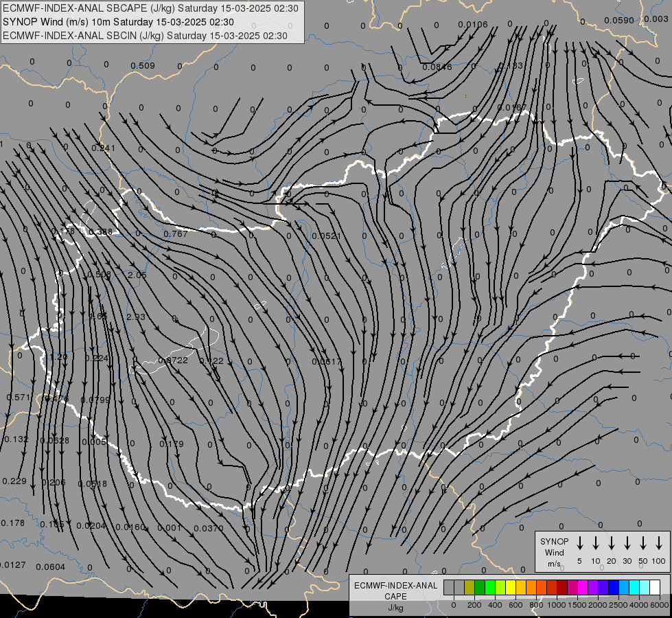The height and width of the screenshot is (618, 672).
Task: Click the 5 m/s wind arrow in legend
Action: [579, 543]
